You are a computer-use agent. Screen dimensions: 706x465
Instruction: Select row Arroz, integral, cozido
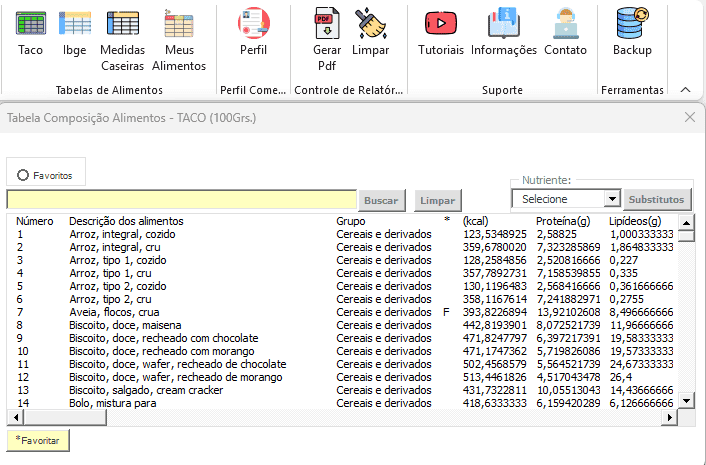(342, 234)
